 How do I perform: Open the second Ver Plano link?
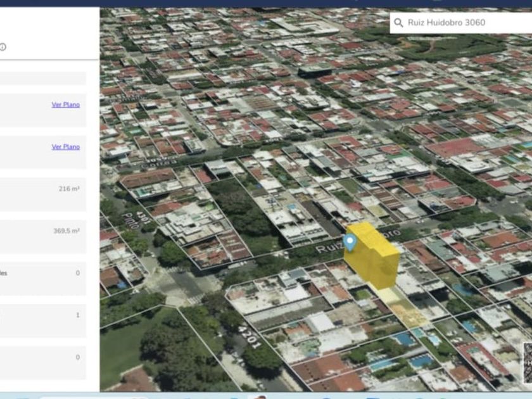coord(66,147)
